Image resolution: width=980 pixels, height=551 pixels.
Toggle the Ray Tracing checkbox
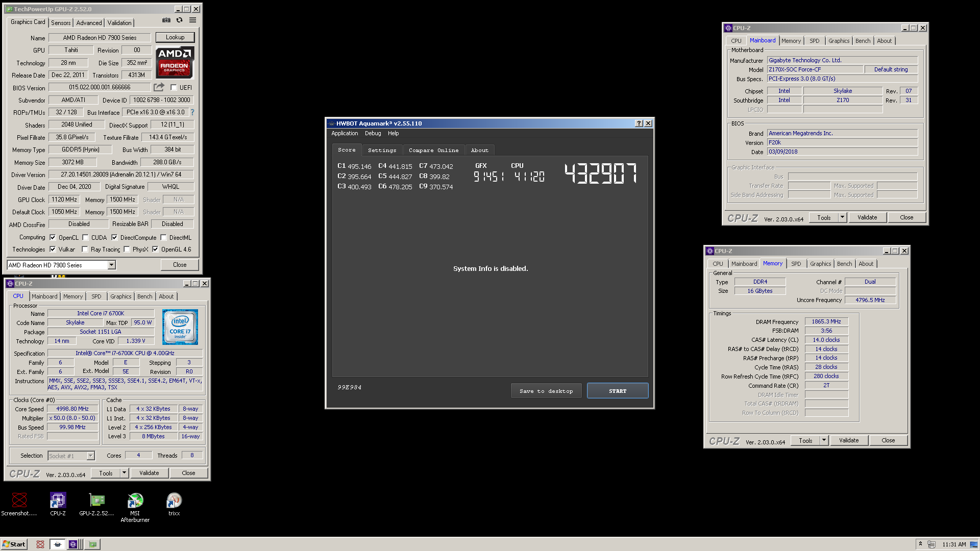click(85, 249)
